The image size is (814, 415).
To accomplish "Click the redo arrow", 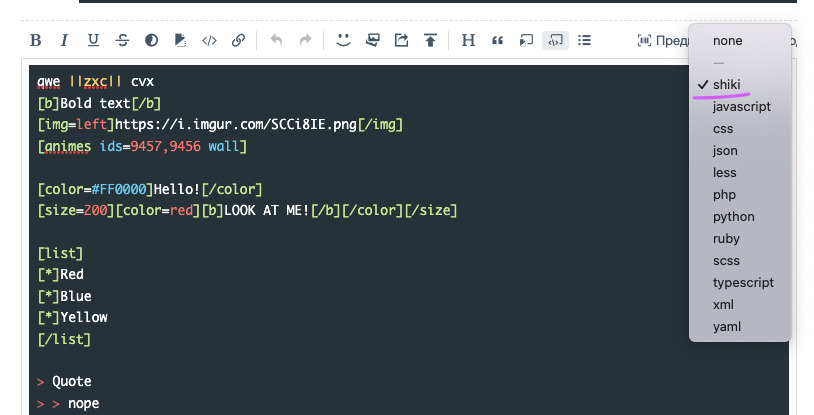I will point(305,41).
